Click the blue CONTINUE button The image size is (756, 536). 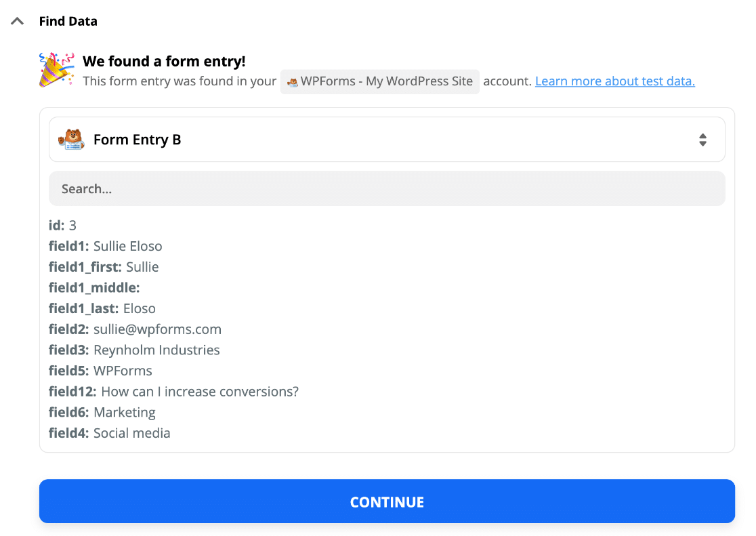(x=387, y=501)
